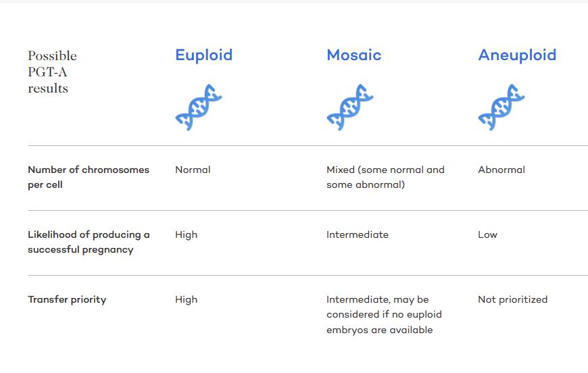Select the Mosaic column heading
Screen dimensions: 588x373
353,55
